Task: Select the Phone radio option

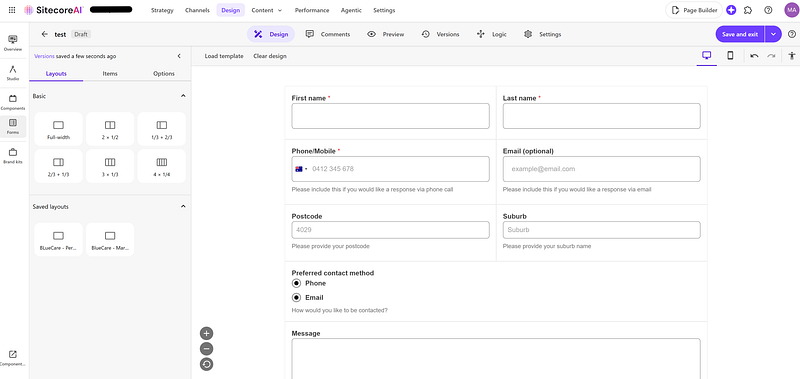Action: click(x=296, y=283)
